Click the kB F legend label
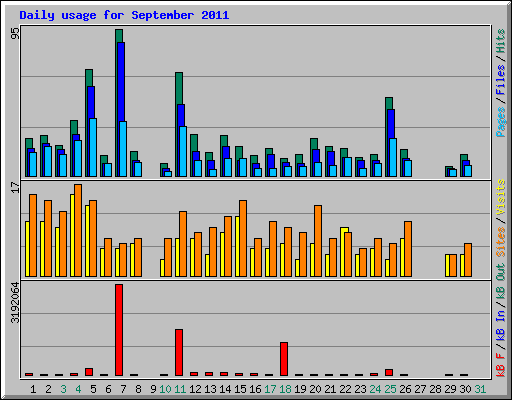Image resolution: width=512 pixels, height=400 pixels. click(x=501, y=364)
